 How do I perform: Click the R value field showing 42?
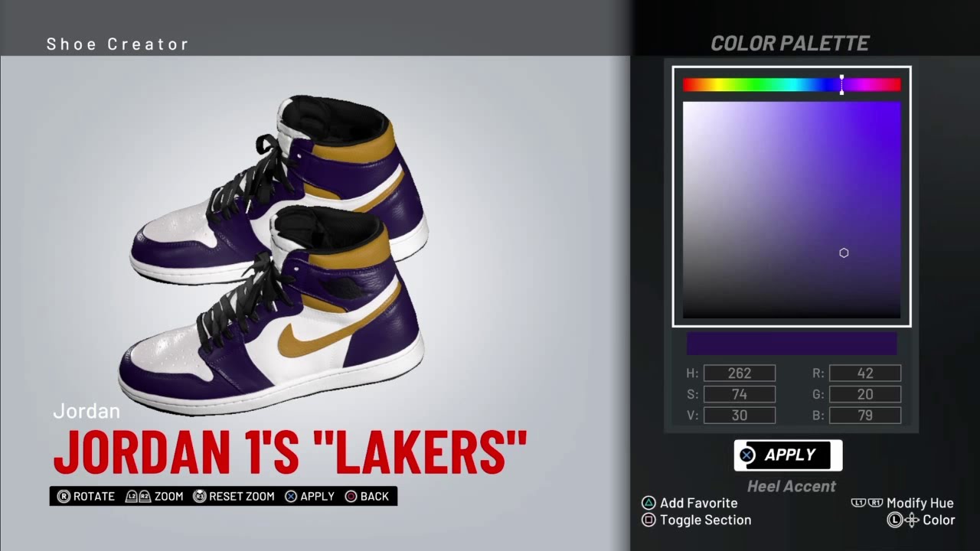click(865, 373)
